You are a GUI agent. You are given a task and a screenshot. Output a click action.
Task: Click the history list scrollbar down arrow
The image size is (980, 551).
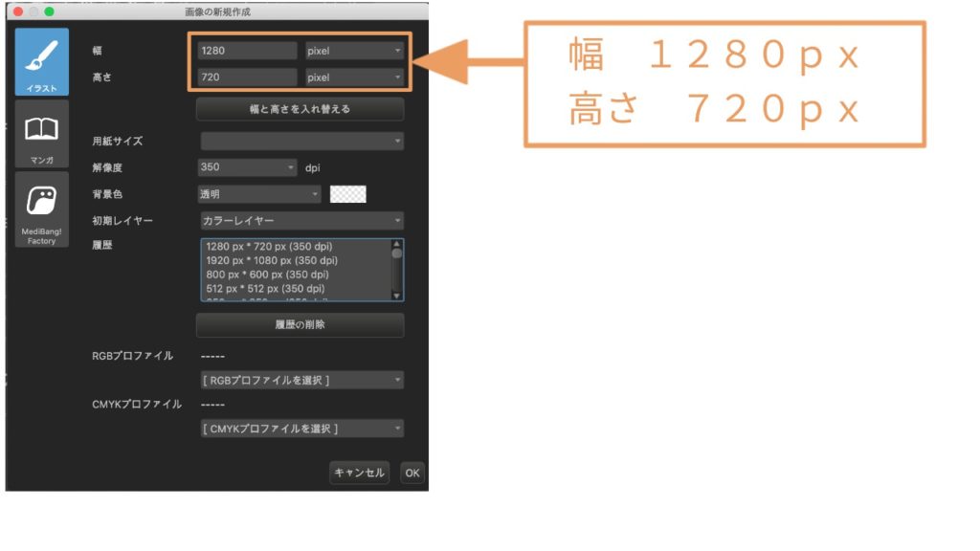pyautogui.click(x=395, y=296)
